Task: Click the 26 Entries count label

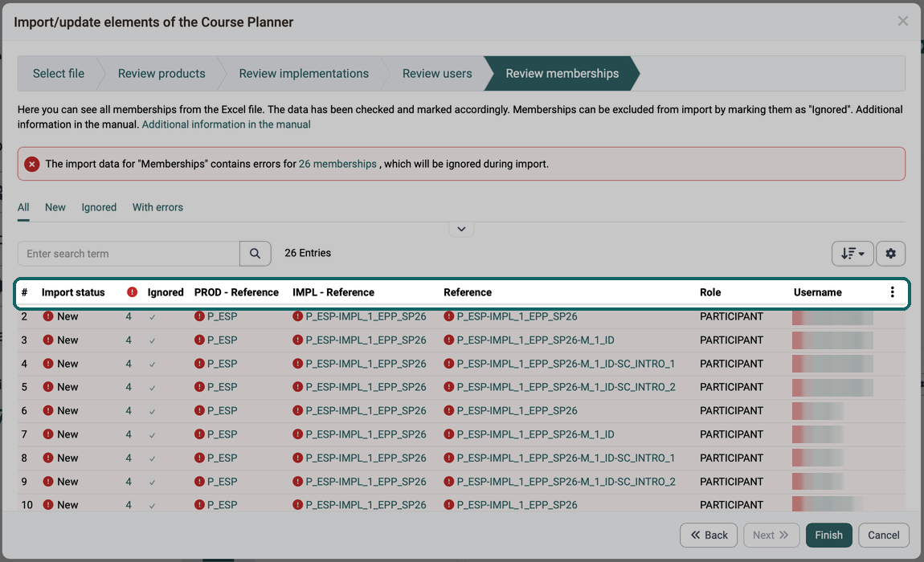Action: pos(308,253)
